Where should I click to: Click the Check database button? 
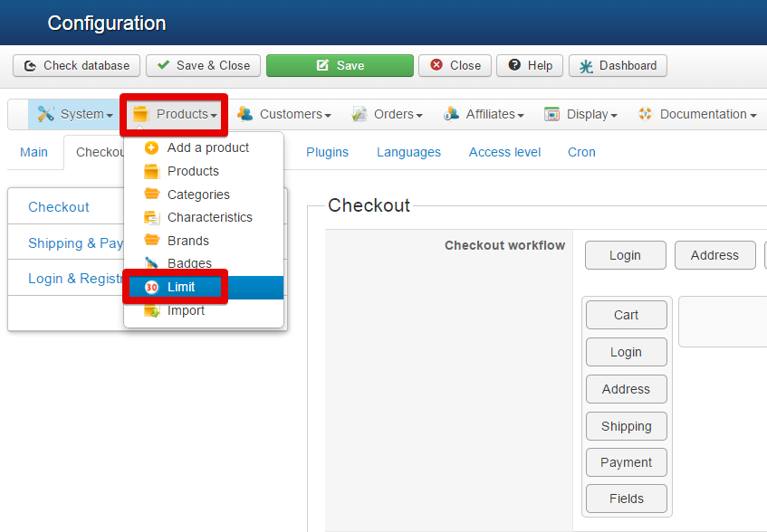[76, 65]
